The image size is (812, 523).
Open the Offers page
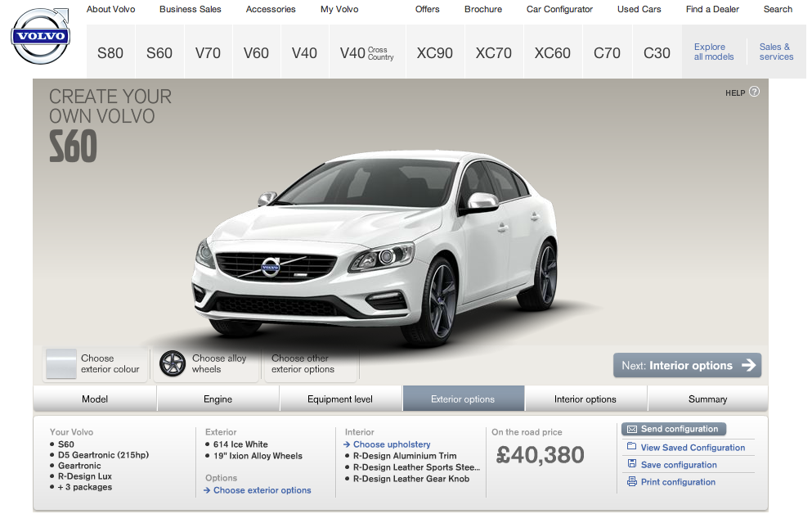tap(427, 9)
